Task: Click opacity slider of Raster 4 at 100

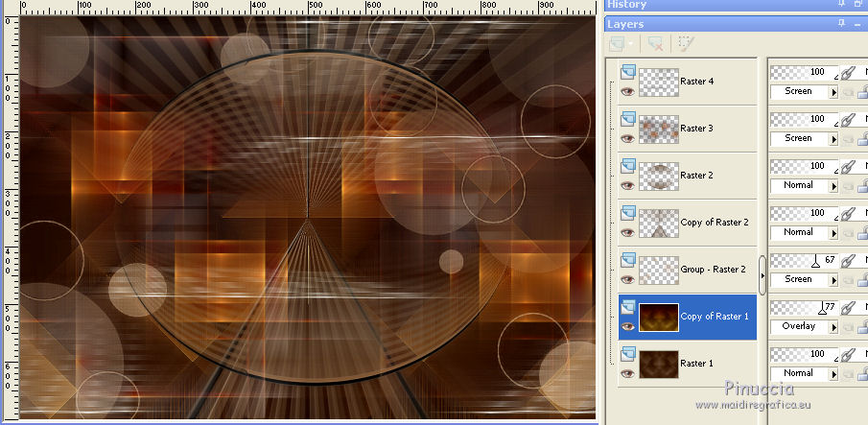Action: pos(804,72)
